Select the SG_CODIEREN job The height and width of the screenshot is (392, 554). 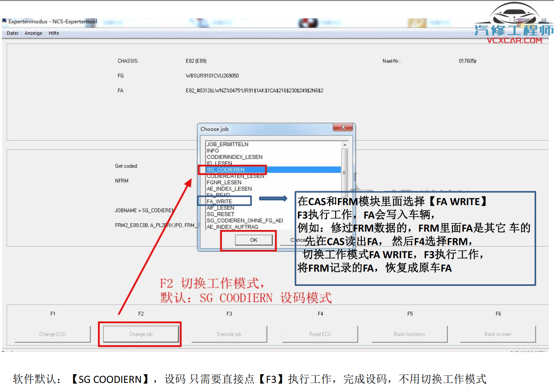tap(226, 169)
